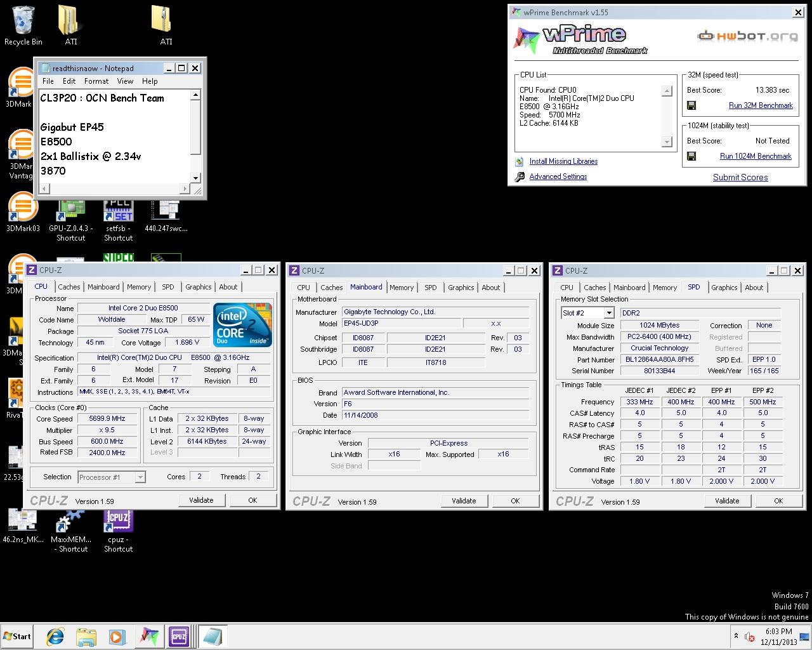This screenshot has height=650, width=812.
Task: Show hidden tray icons arrow
Action: pos(736,636)
